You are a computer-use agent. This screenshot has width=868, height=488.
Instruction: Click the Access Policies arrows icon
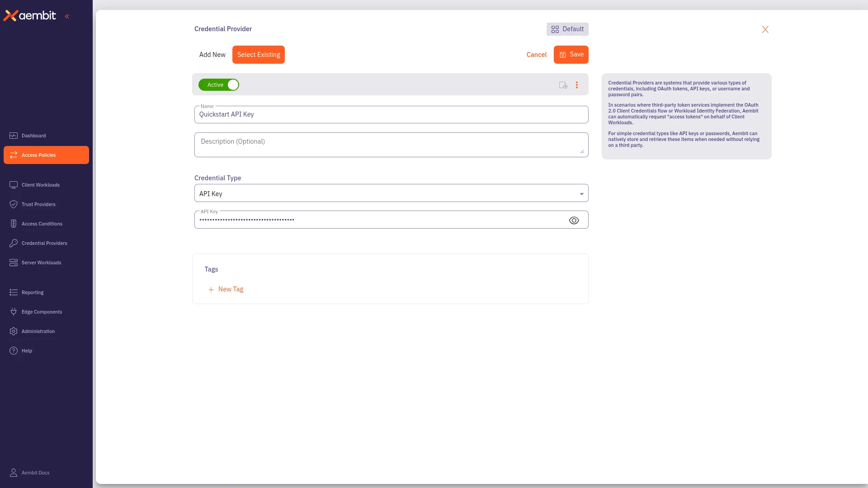tap(14, 155)
